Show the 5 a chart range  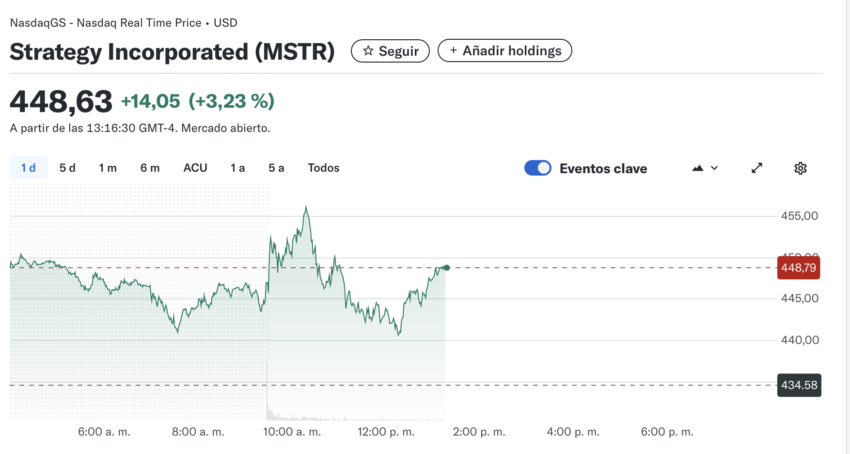point(276,168)
